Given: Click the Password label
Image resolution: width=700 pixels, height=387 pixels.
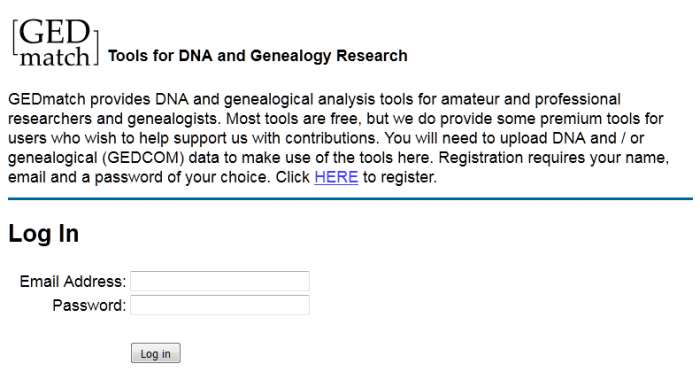Looking at the screenshot, I should click(x=89, y=306).
